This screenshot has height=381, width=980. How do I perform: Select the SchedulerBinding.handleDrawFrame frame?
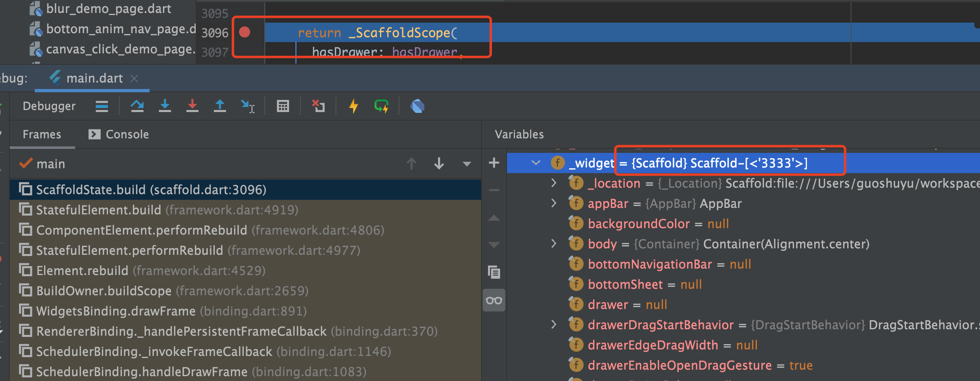click(x=245, y=372)
